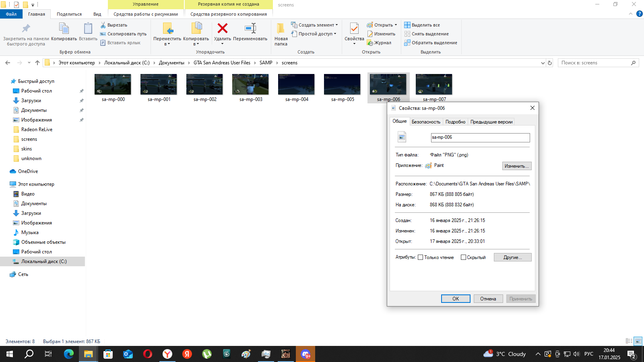
Task: Open the Easy access (Простой доступ) dropdown
Action: tap(335, 34)
